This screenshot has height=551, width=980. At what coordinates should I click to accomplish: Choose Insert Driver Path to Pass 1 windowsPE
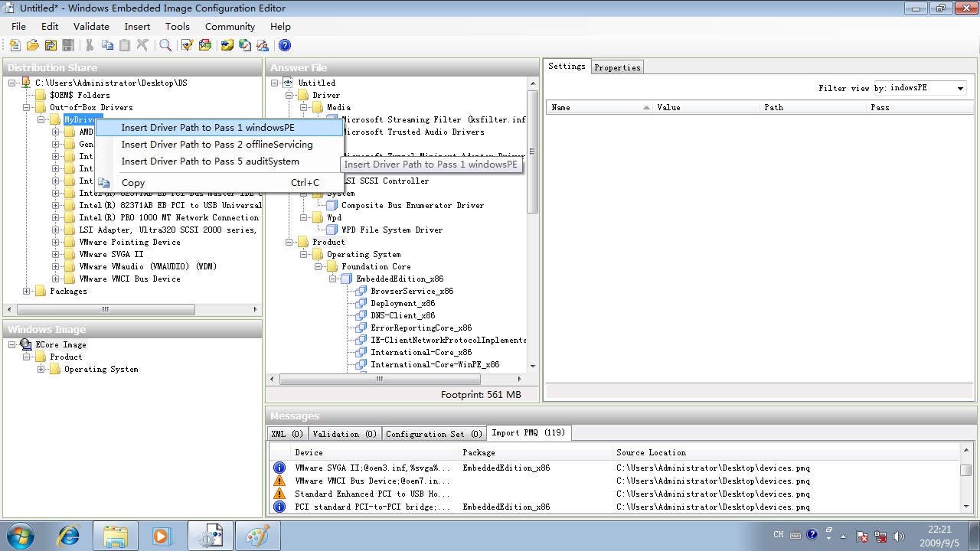pyautogui.click(x=219, y=128)
